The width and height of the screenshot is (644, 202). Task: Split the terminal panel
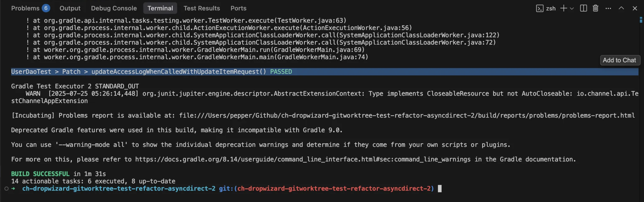583,8
